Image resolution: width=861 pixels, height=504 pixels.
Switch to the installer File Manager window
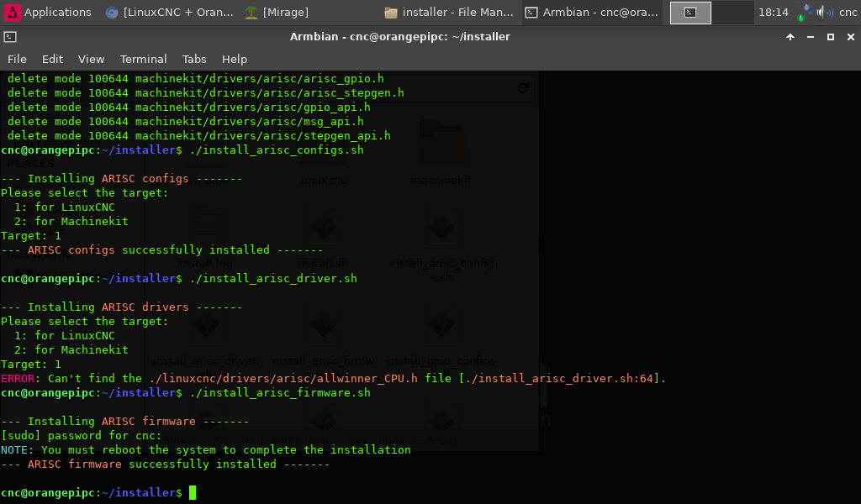click(449, 12)
